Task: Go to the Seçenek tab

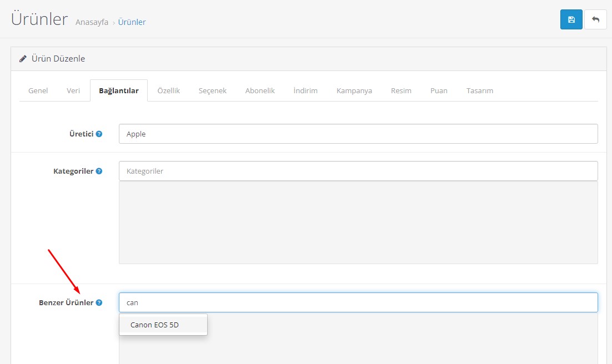Action: click(x=213, y=90)
